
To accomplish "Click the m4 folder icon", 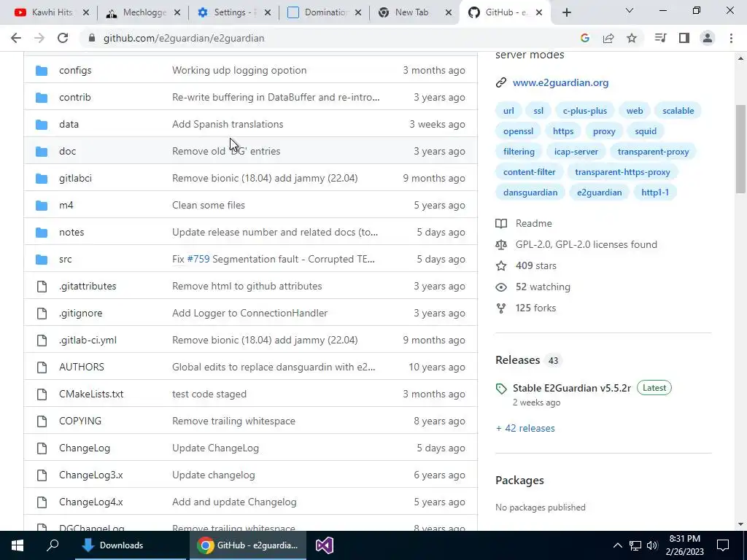I will [42, 206].
